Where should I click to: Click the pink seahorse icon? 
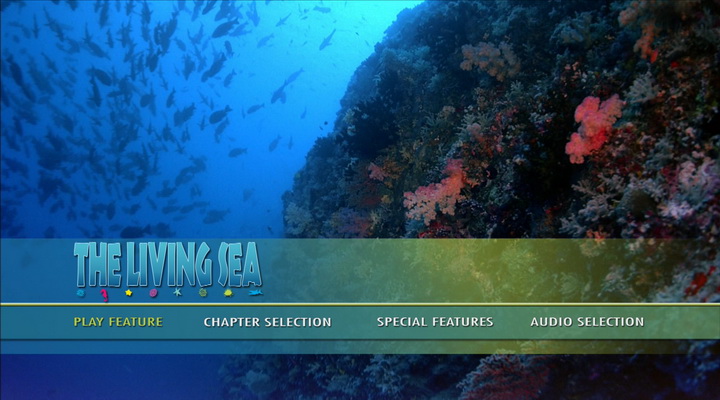point(105,294)
